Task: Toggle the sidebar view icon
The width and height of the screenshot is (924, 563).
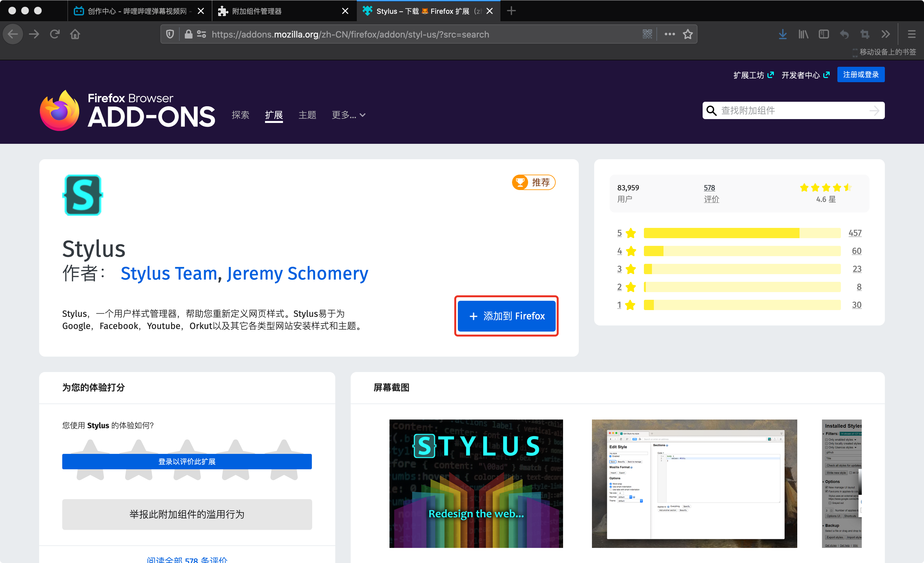Action: pyautogui.click(x=824, y=34)
